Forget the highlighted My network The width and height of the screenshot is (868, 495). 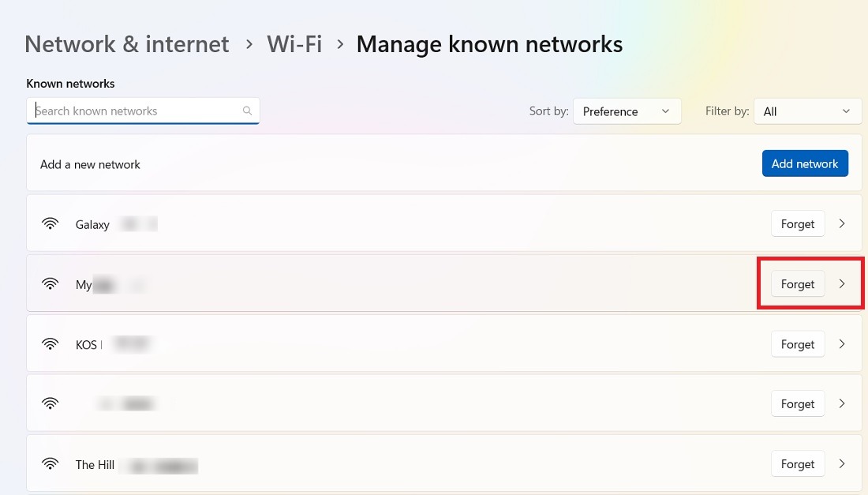(x=797, y=283)
